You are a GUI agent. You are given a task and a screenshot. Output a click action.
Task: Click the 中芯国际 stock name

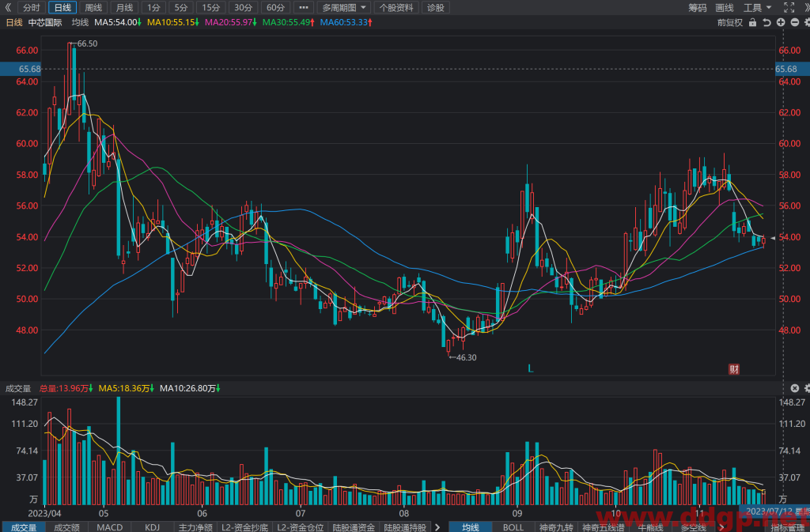pyautogui.click(x=45, y=23)
